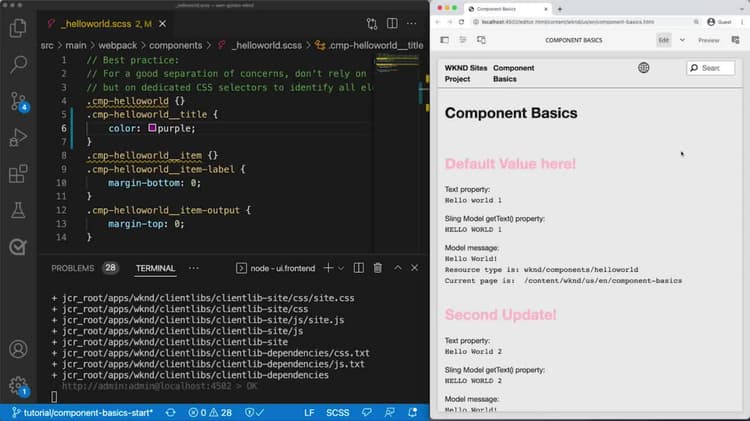
Task: Open the Guest profile menu in browser
Action: pos(719,22)
